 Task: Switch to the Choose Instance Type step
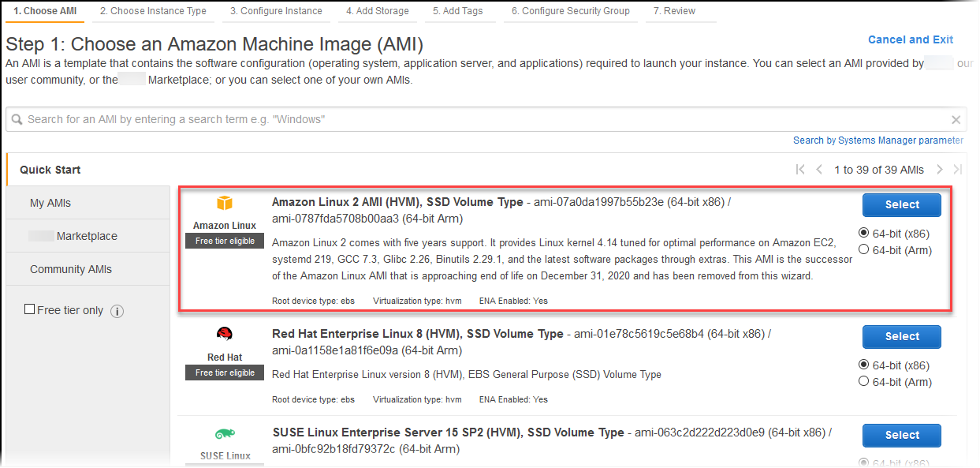point(153,12)
